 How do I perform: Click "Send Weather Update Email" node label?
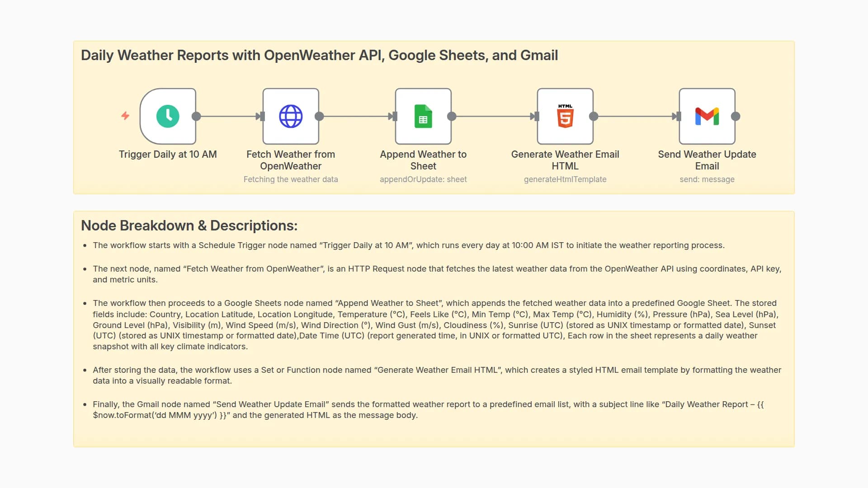707,160
